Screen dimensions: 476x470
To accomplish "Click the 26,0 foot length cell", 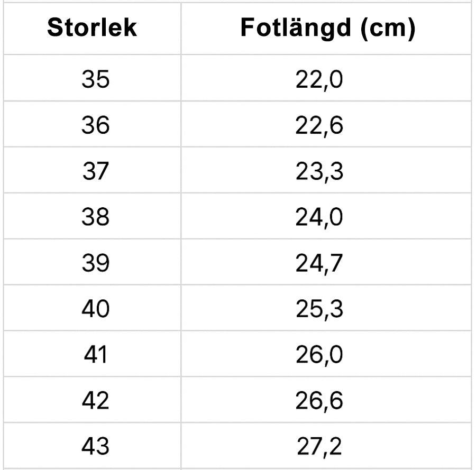I will (x=319, y=355).
